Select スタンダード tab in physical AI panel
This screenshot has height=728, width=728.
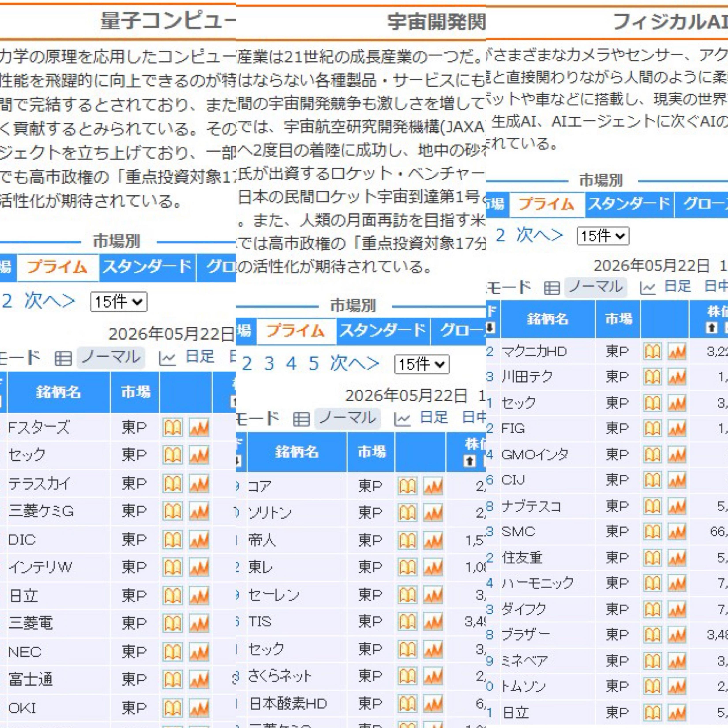[x=630, y=205]
